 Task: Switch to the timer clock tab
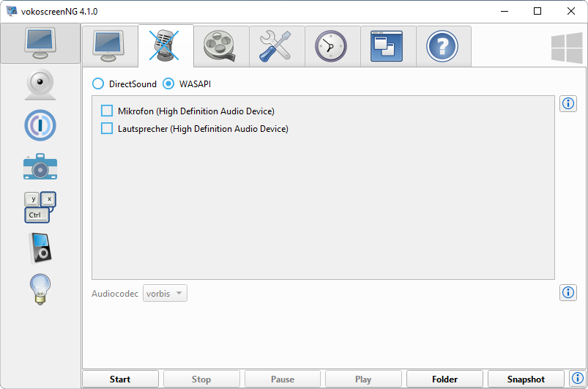tap(332, 47)
